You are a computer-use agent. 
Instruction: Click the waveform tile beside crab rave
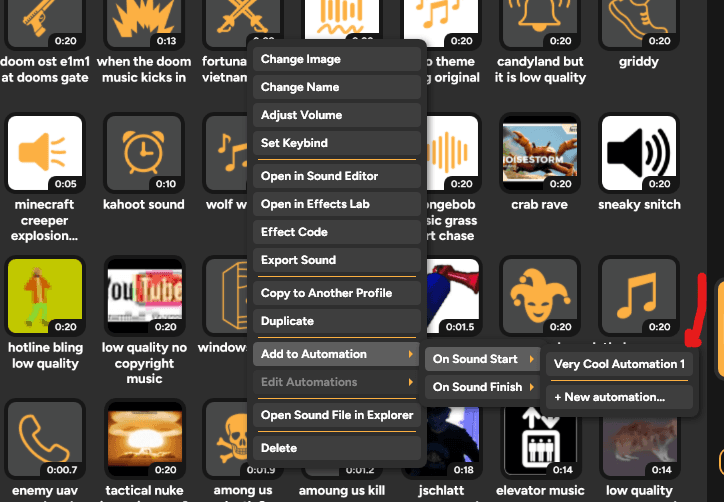coord(452,153)
